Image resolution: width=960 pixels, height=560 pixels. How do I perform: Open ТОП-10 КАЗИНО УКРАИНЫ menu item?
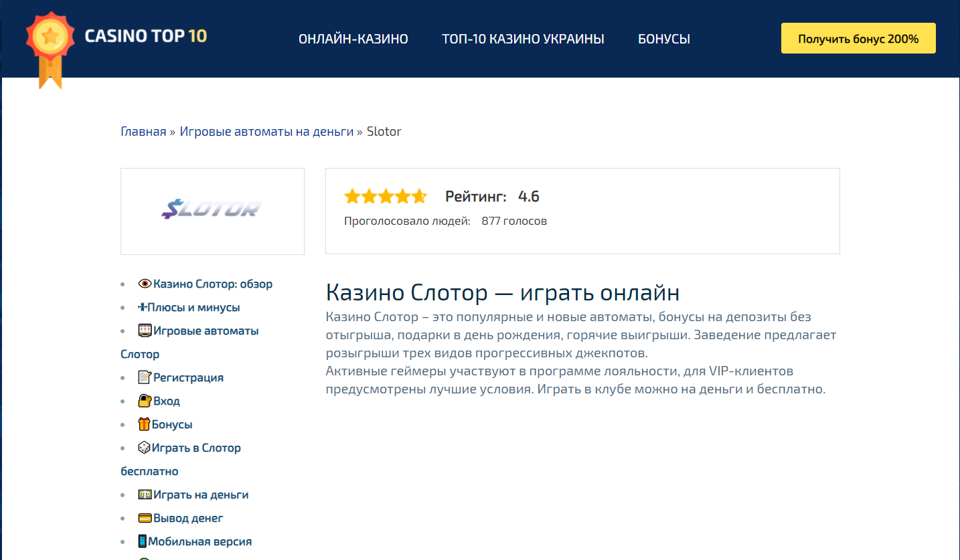pos(523,39)
